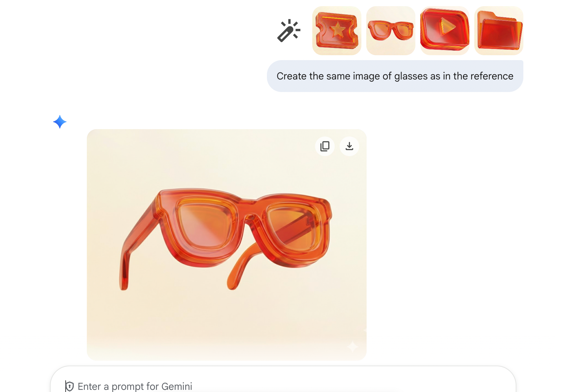570x392 pixels.
Task: Copy the generated image using the copy icon
Action: [325, 146]
